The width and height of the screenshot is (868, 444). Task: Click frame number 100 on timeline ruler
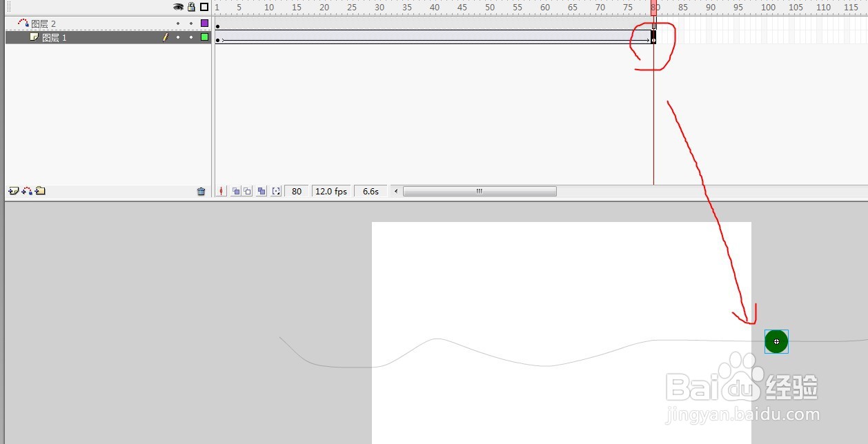[x=768, y=7]
